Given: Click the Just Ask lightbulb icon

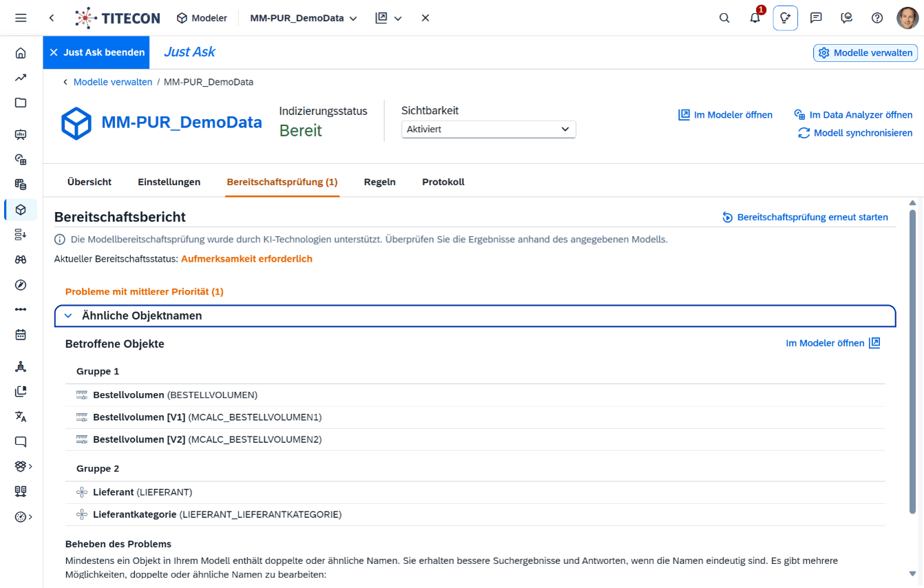Looking at the screenshot, I should click(x=786, y=18).
